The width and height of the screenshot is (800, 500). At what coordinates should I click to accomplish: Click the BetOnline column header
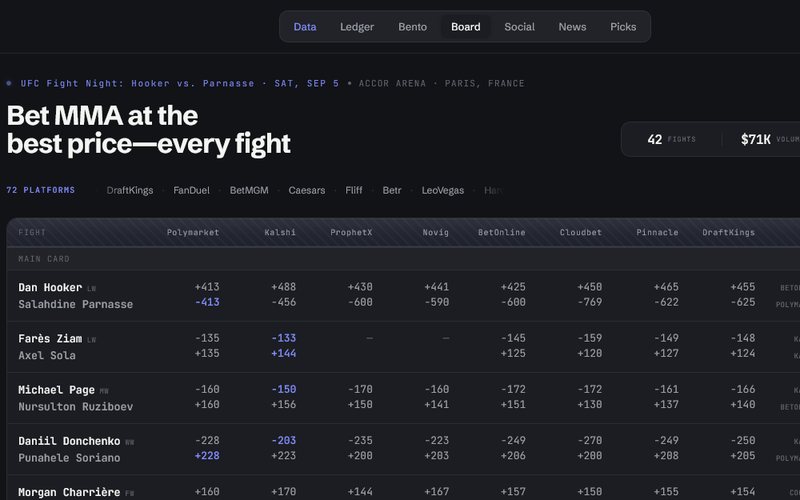(502, 233)
